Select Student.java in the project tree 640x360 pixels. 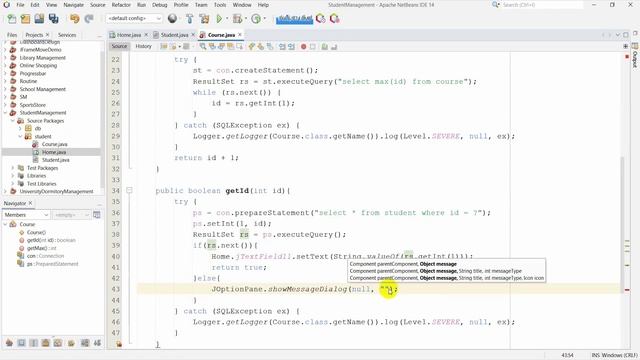(56, 160)
